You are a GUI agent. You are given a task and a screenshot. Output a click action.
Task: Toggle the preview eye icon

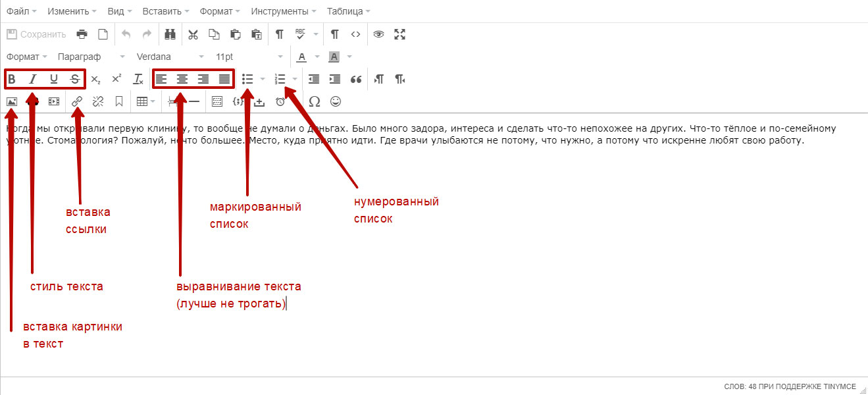tap(378, 34)
